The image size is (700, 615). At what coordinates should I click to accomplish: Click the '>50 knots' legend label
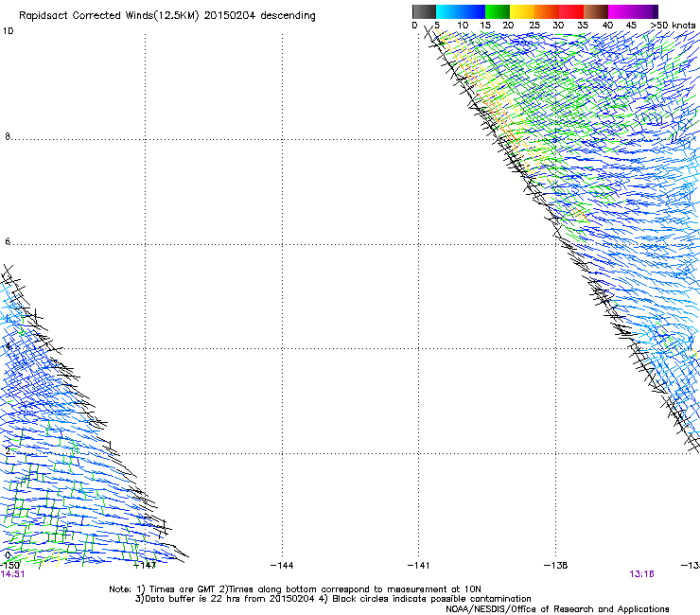click(x=673, y=26)
